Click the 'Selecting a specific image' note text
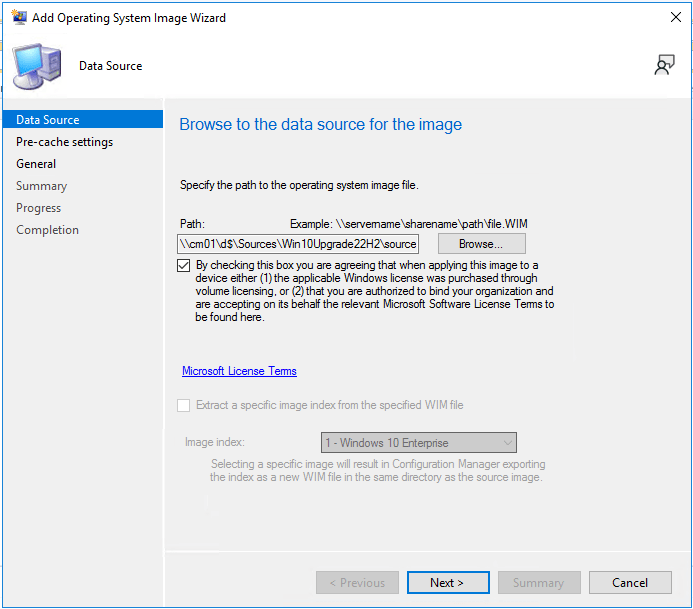This screenshot has width=693, height=609. tap(377, 471)
